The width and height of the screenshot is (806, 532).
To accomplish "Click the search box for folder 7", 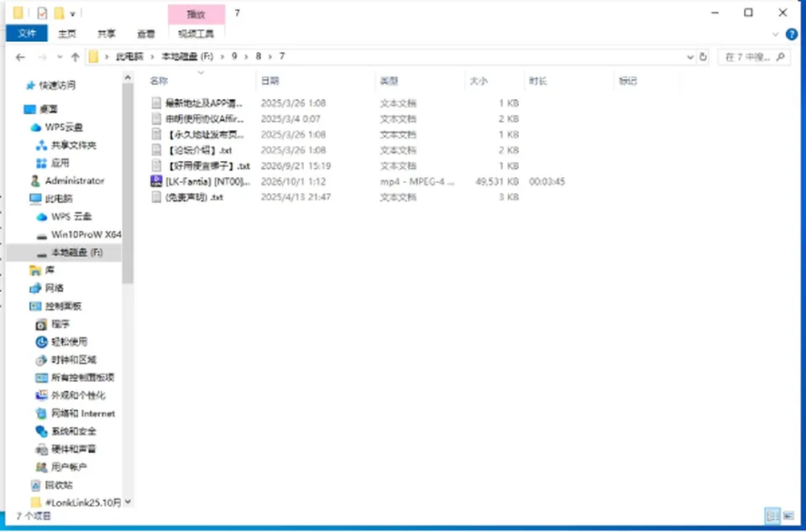I will 754,57.
